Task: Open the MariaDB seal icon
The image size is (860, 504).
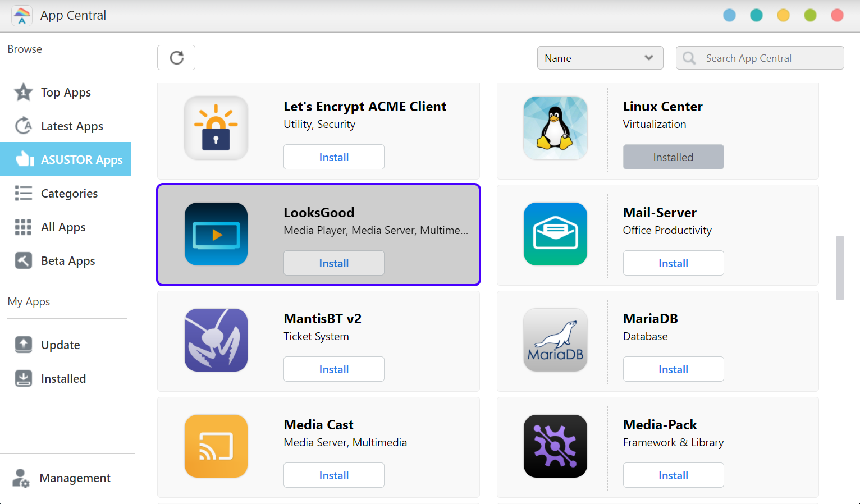Action: point(555,340)
